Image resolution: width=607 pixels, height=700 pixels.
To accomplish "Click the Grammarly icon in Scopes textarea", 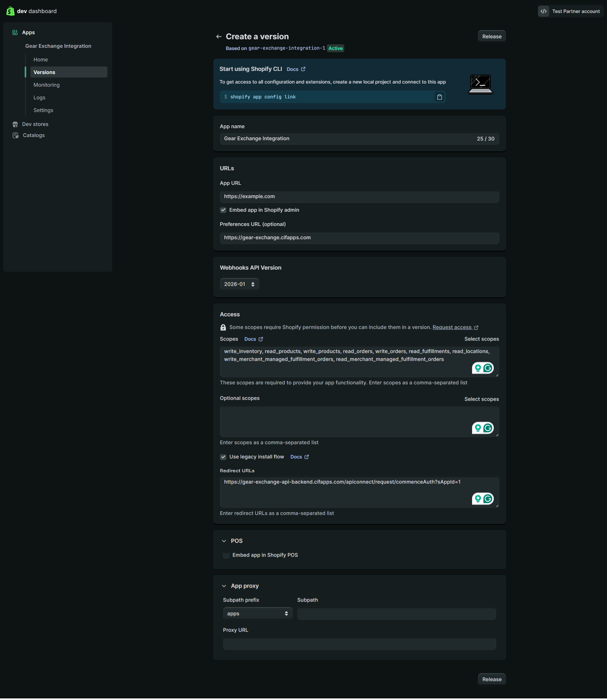I will coord(488,368).
